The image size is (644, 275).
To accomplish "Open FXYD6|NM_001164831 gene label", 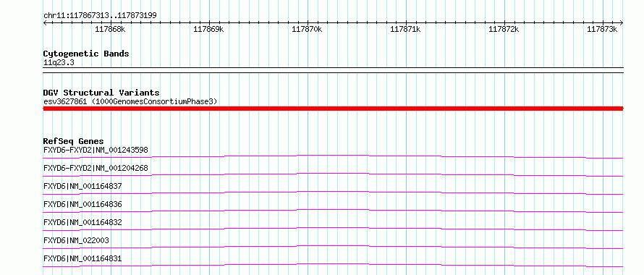I will (x=82, y=258).
